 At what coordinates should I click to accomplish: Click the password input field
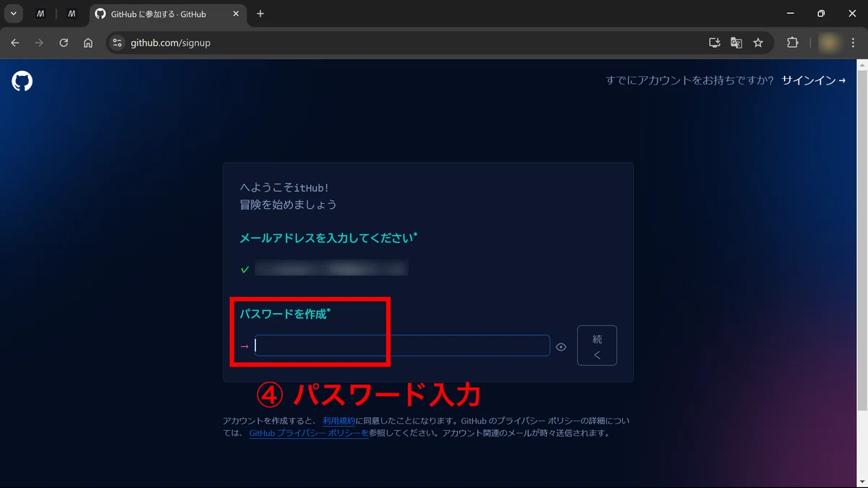pyautogui.click(x=402, y=346)
